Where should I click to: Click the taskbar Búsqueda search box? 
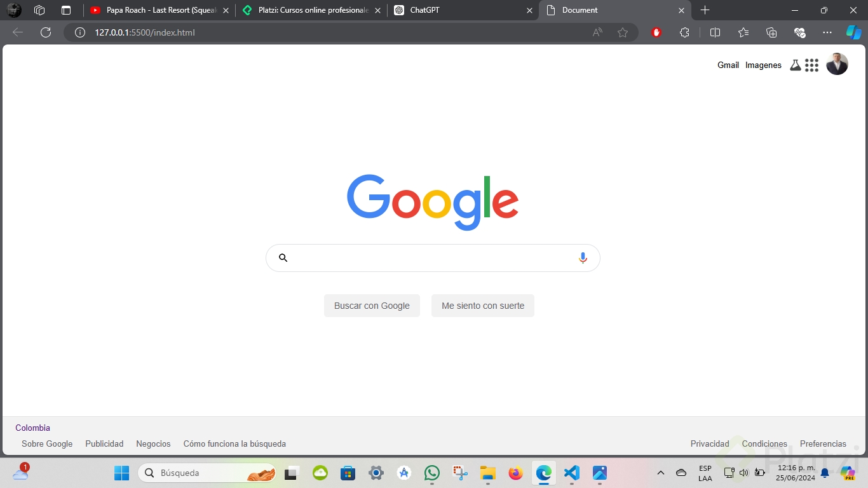tap(207, 473)
